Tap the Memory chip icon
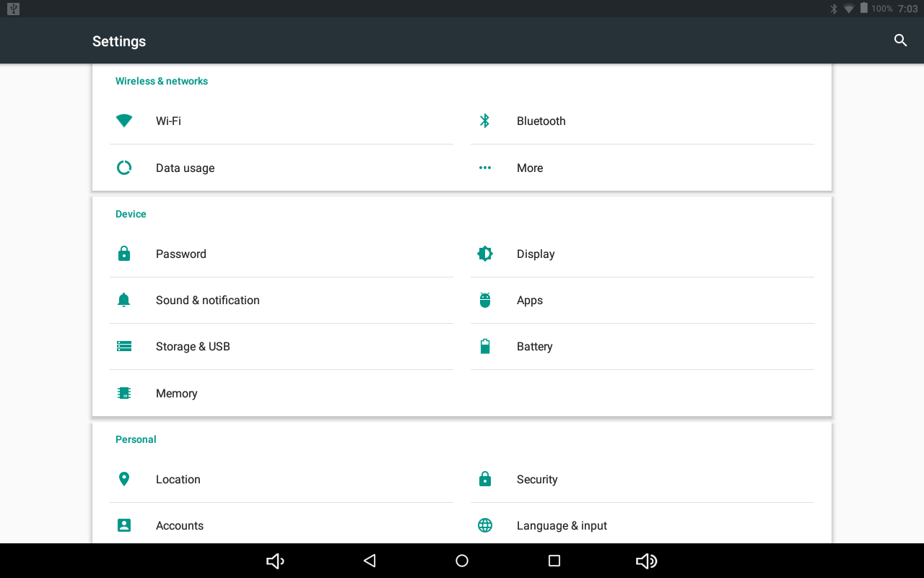The width and height of the screenshot is (924, 578). [x=124, y=393]
